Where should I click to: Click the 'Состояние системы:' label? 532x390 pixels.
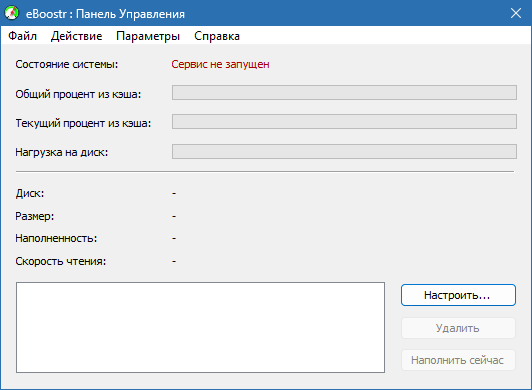[66, 64]
